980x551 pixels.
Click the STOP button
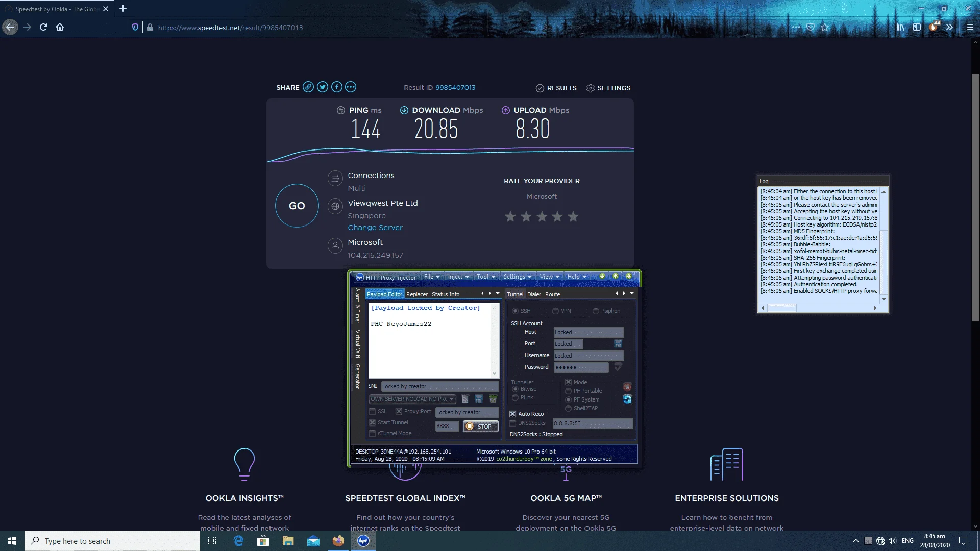(x=480, y=427)
